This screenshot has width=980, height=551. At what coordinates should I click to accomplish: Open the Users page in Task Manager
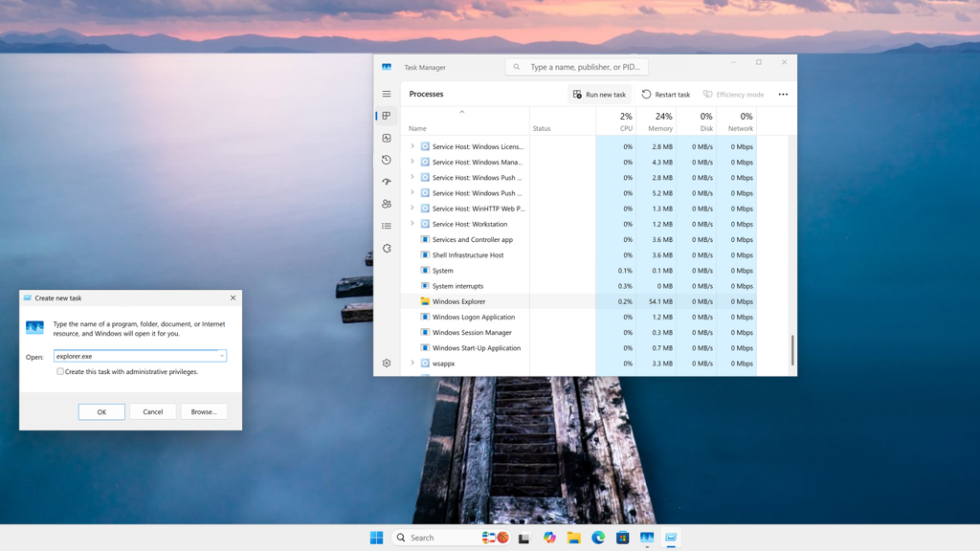pos(386,204)
